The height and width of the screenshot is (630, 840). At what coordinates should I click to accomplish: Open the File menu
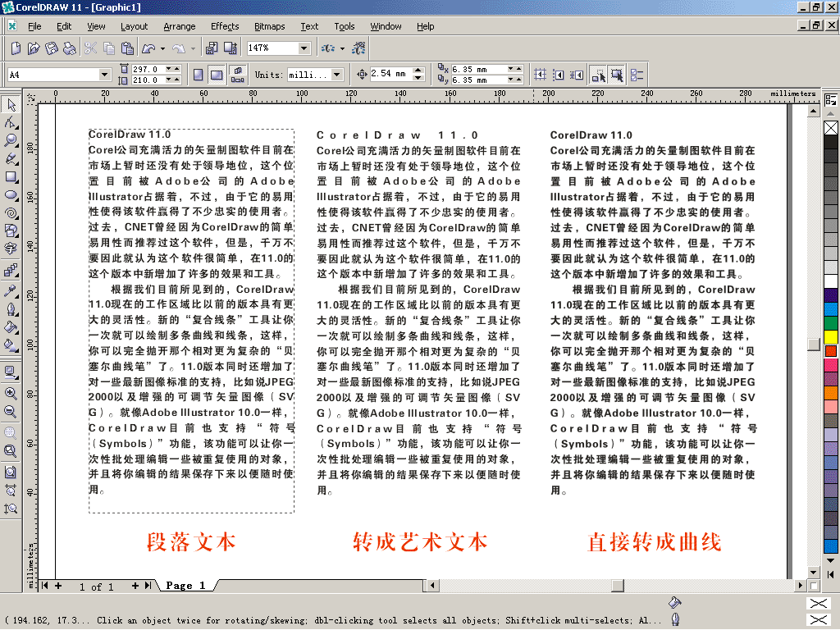coord(34,26)
